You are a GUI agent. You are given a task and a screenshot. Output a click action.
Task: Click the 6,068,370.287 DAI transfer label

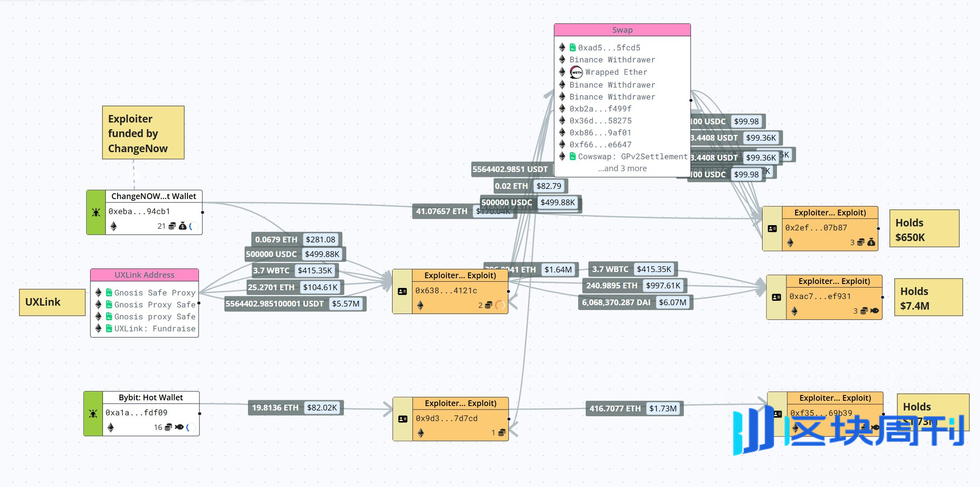coord(616,303)
